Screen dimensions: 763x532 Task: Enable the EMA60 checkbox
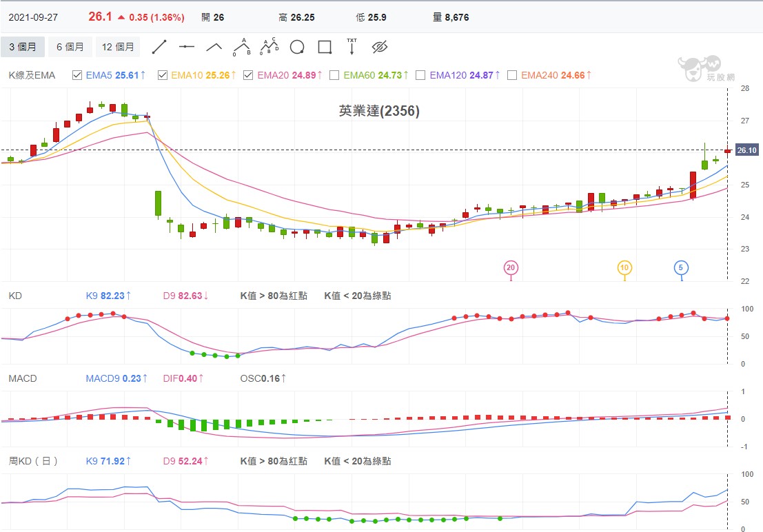334,75
